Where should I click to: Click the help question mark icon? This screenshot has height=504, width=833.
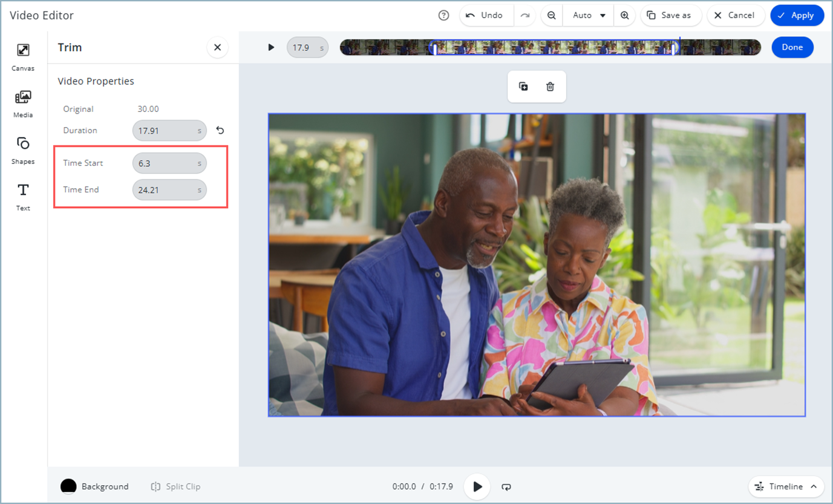coord(443,16)
